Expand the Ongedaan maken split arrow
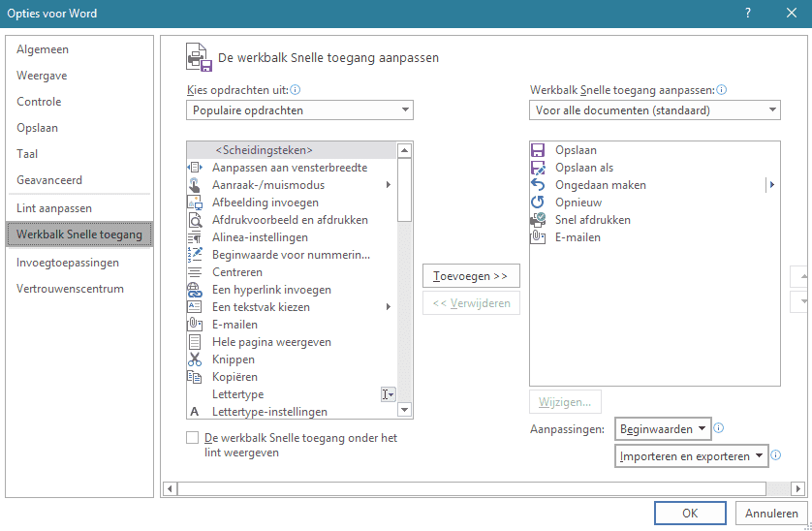The height and width of the screenshot is (531, 812). pos(772,185)
